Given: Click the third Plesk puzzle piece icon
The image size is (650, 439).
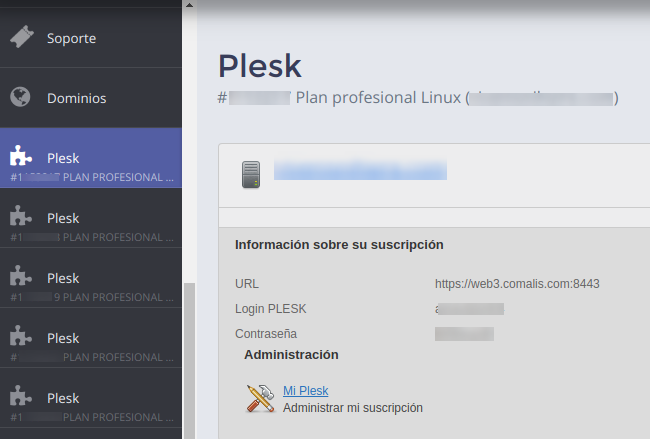Looking at the screenshot, I should (21, 276).
